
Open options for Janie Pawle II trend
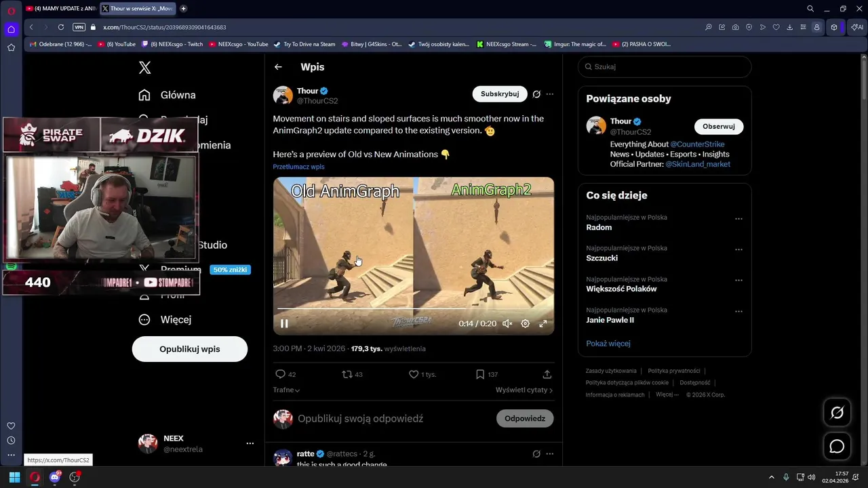(x=738, y=311)
